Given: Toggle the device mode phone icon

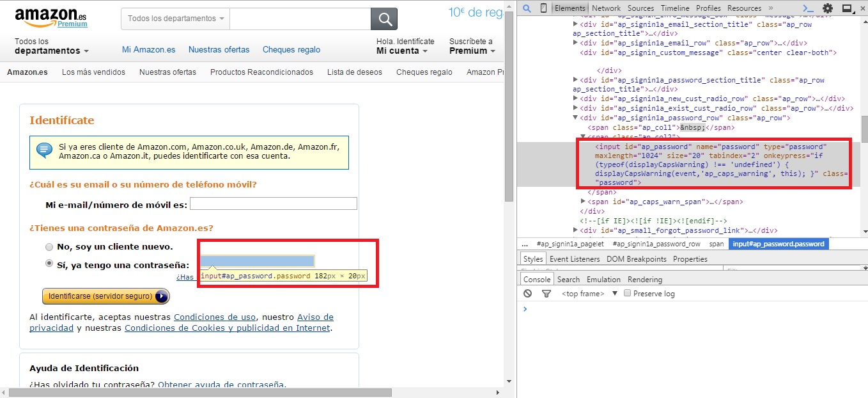Looking at the screenshot, I should [x=543, y=8].
